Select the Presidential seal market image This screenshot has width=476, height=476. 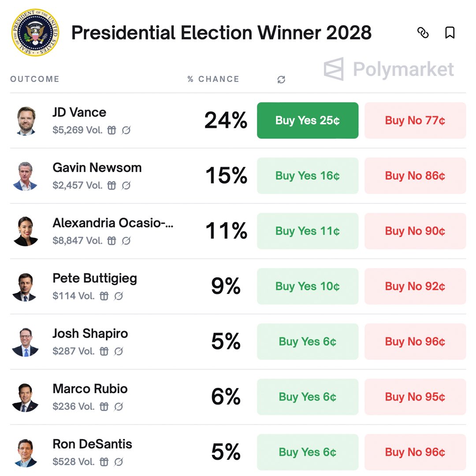pos(35,33)
